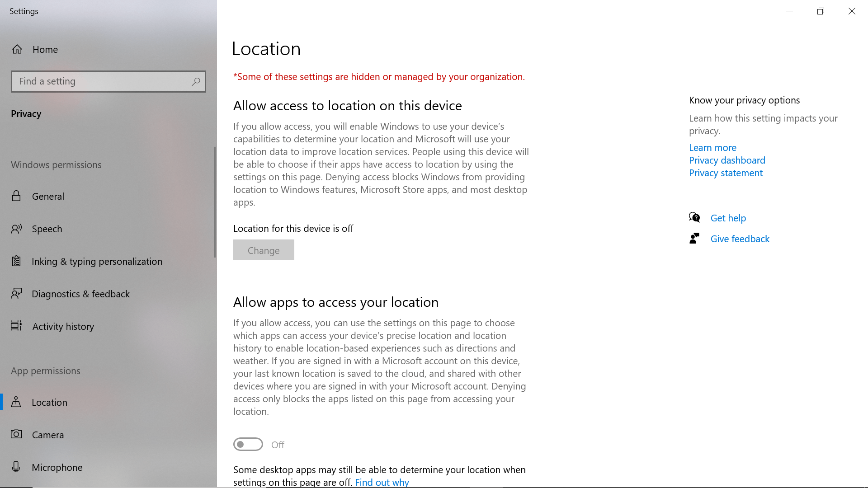Click the Home house icon
The width and height of the screenshot is (868, 488).
pos(17,49)
